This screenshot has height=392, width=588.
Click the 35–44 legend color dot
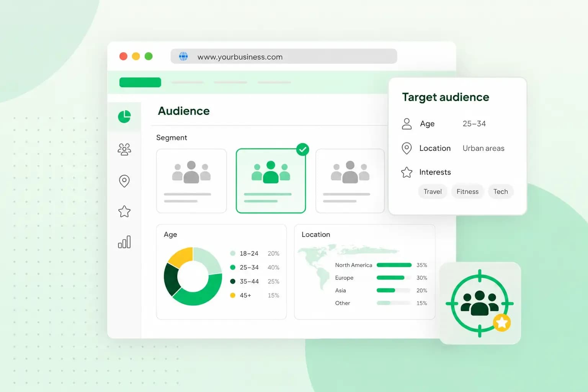pos(233,281)
